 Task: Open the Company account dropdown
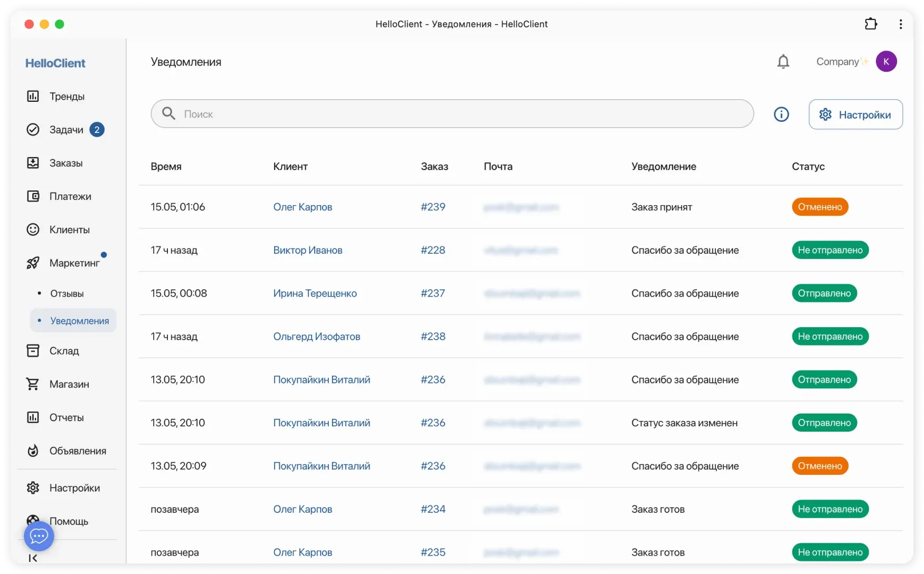pyautogui.click(x=855, y=61)
